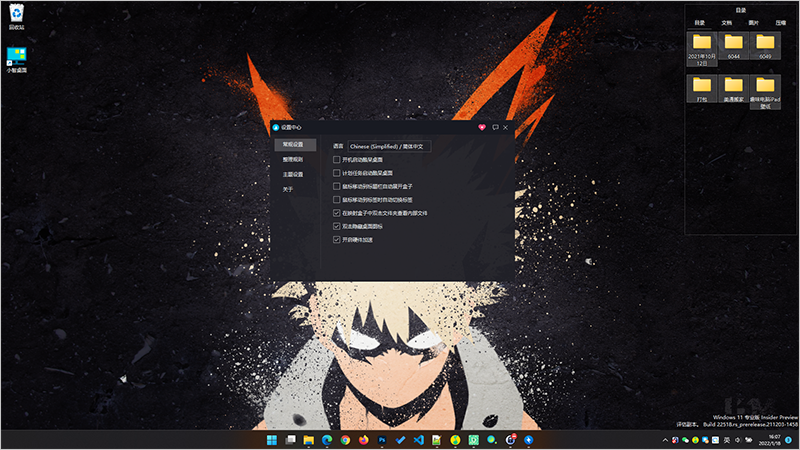The height and width of the screenshot is (450, 800).
Task: Open the feedback chat bubble icon
Action: pos(495,128)
